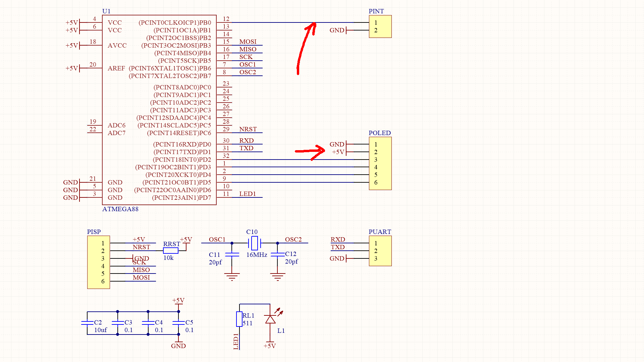
Task: Click the PINT designator label
Action: (x=376, y=11)
